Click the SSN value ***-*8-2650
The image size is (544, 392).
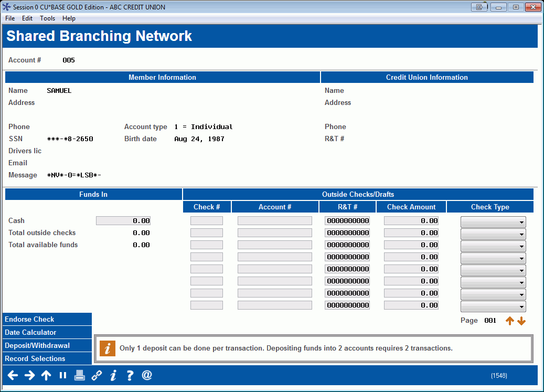point(70,139)
